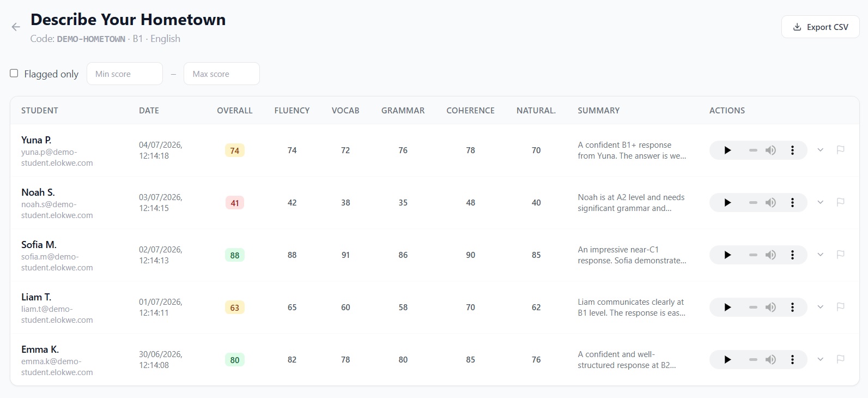This screenshot has width=868, height=398.
Task: Mute audio in Noah S.'s row
Action: [770, 203]
